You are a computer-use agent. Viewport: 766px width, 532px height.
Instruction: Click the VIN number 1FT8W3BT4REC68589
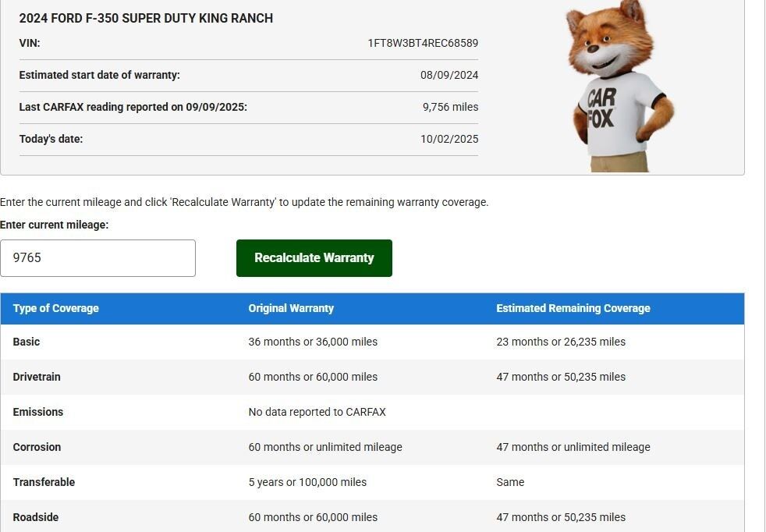click(423, 44)
